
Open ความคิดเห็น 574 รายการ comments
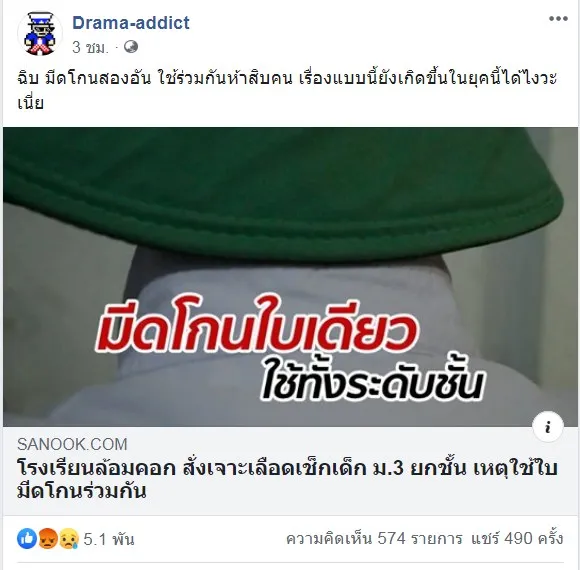click(374, 539)
